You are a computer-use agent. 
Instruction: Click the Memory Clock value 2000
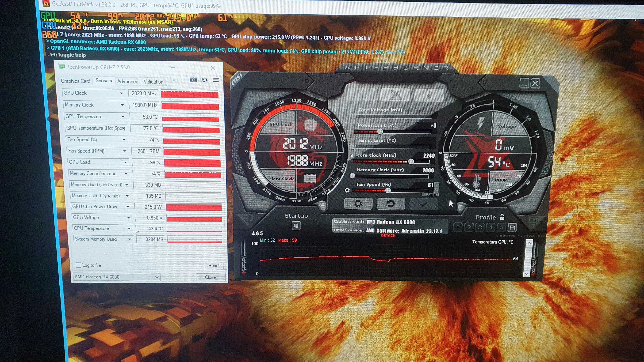(428, 170)
